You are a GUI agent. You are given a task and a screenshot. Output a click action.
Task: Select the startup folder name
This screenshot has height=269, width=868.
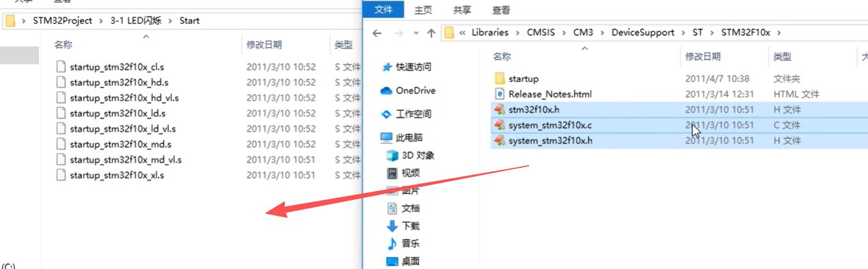(x=524, y=79)
